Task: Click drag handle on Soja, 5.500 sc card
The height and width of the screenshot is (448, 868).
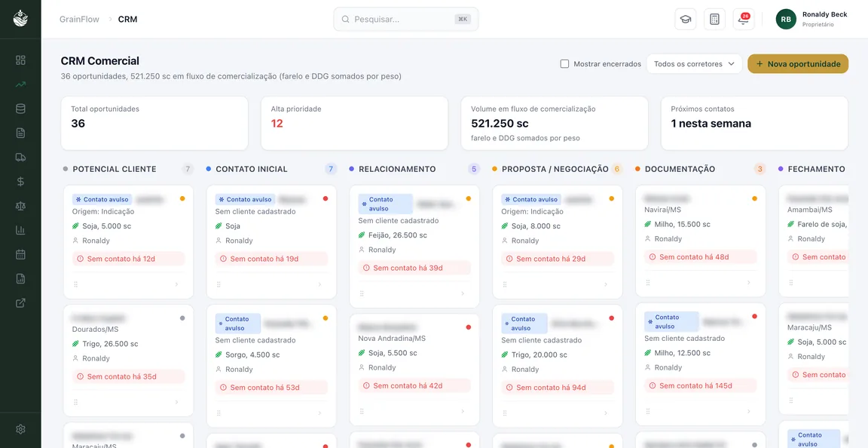Action: (362, 411)
